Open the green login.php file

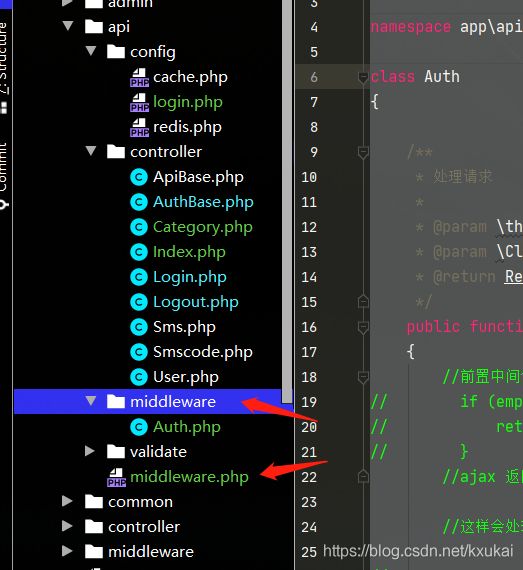coord(188,103)
